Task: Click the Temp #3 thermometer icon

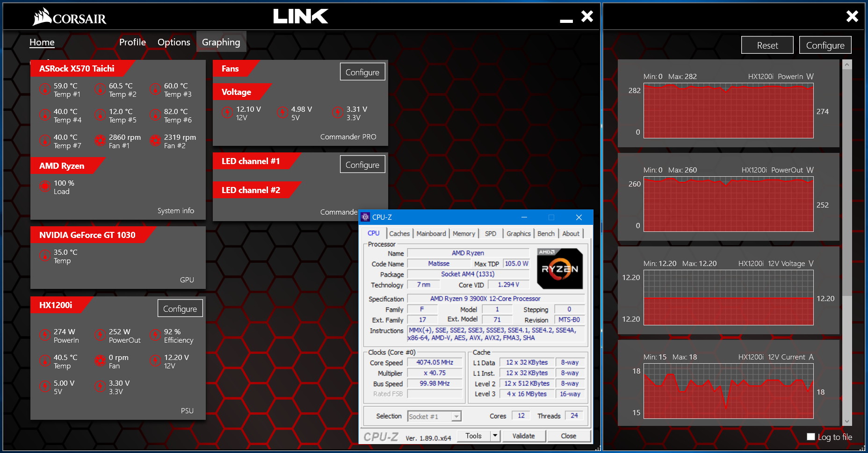Action: (155, 89)
